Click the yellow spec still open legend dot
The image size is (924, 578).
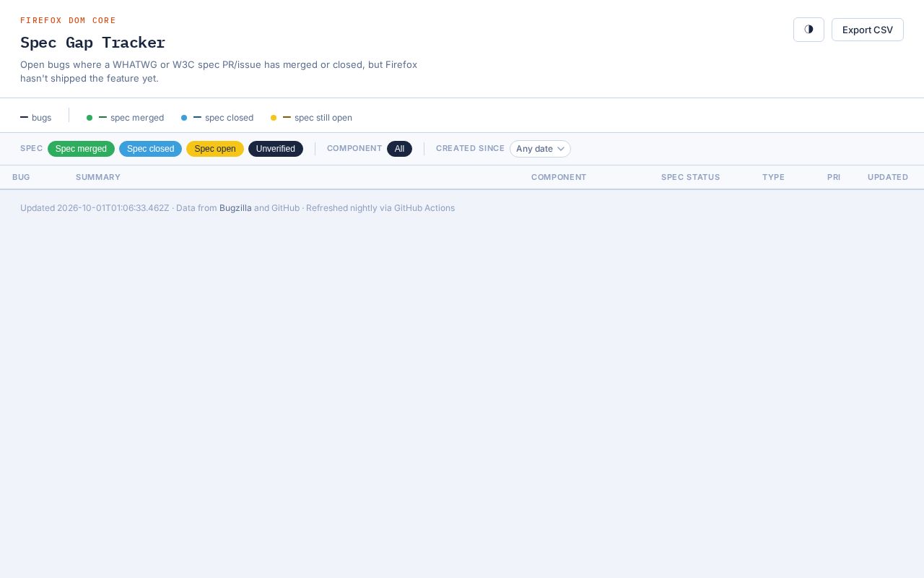coord(274,118)
